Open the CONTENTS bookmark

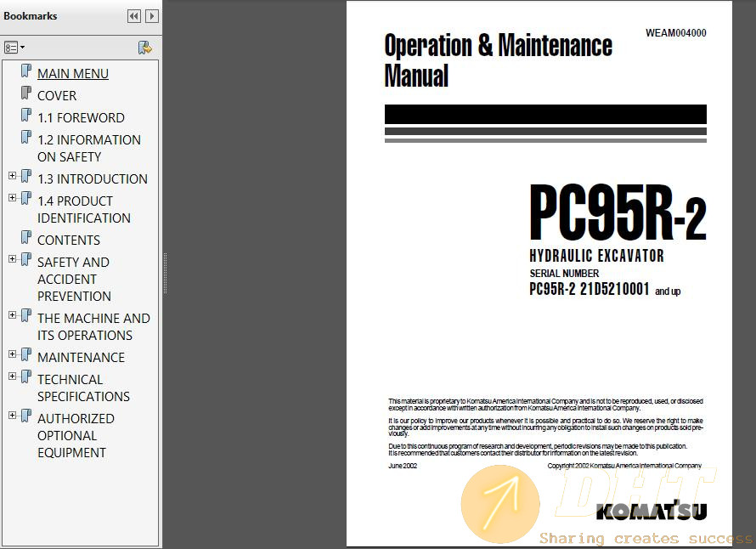tap(69, 241)
